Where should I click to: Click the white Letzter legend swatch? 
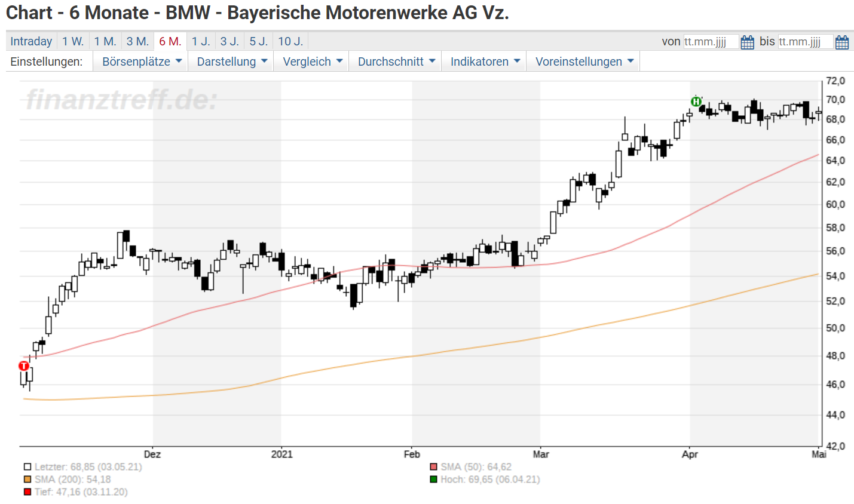pos(27,467)
